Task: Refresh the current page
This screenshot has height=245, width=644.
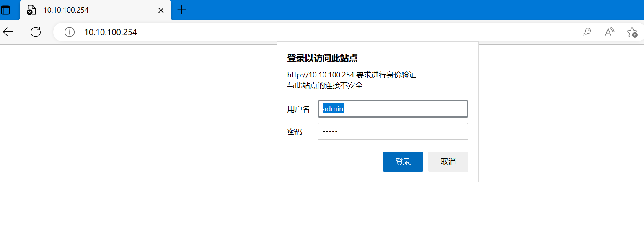Action: tap(36, 32)
